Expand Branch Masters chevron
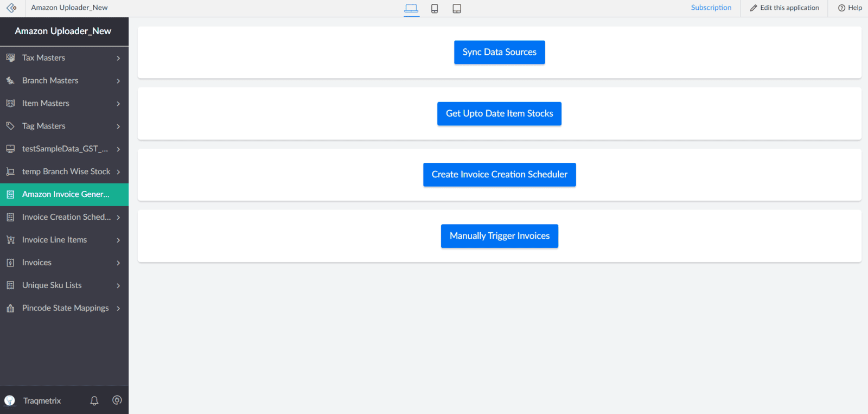868x414 pixels. (x=118, y=81)
